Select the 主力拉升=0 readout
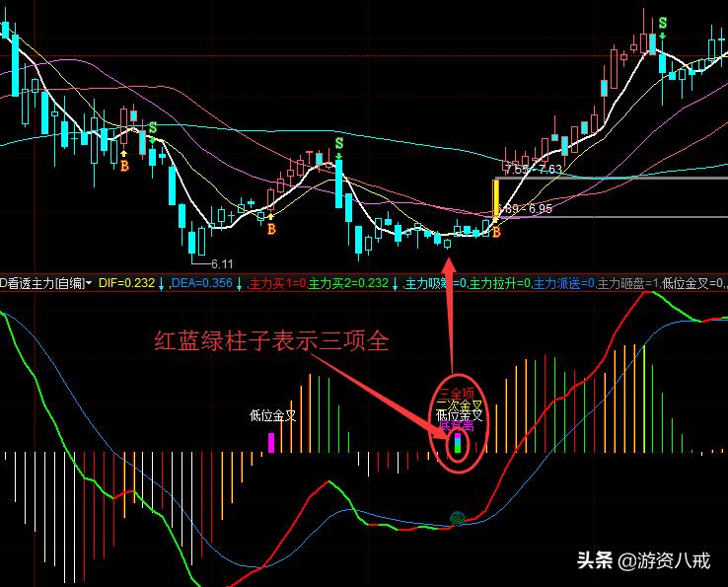The width and height of the screenshot is (728, 587). coord(500,283)
